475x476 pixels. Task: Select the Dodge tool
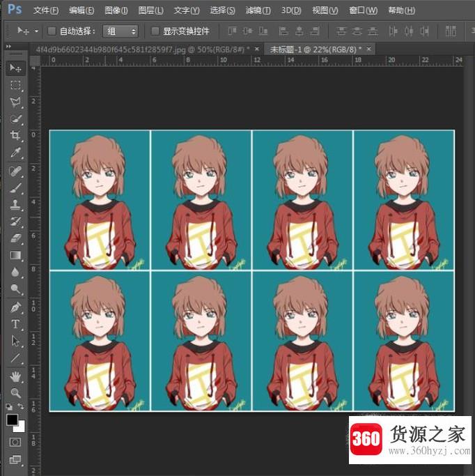tap(15, 289)
